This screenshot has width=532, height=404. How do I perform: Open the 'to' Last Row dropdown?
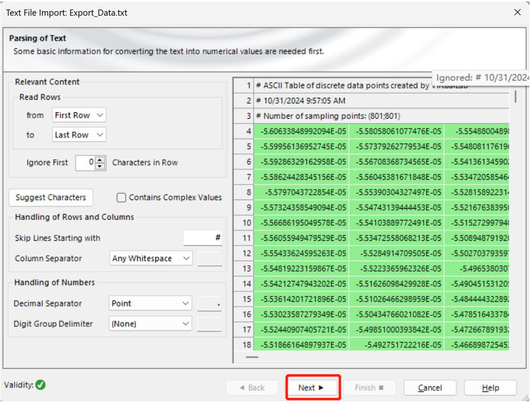coord(79,135)
